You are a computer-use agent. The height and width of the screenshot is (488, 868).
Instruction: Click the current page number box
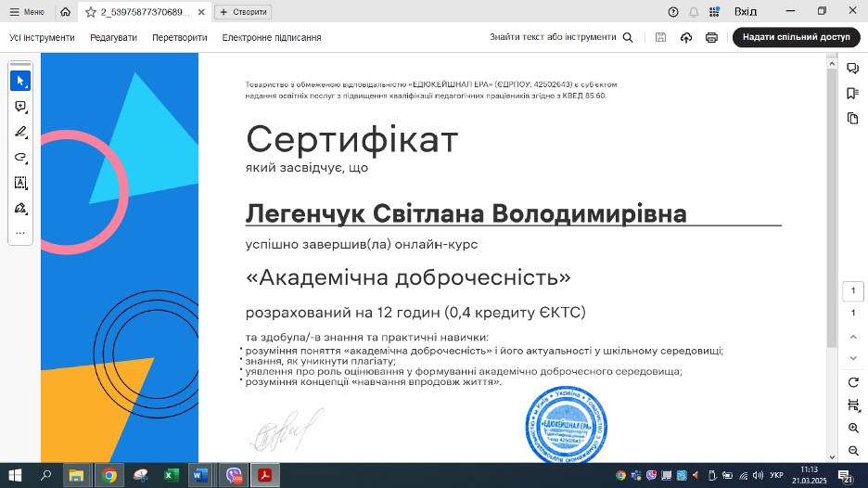(x=853, y=290)
